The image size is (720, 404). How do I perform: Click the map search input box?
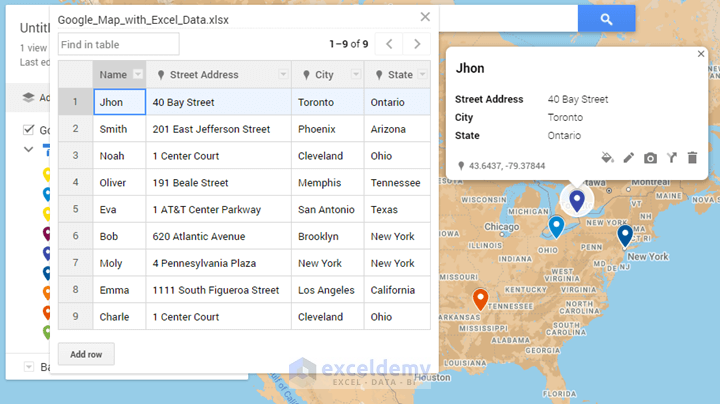click(x=508, y=19)
